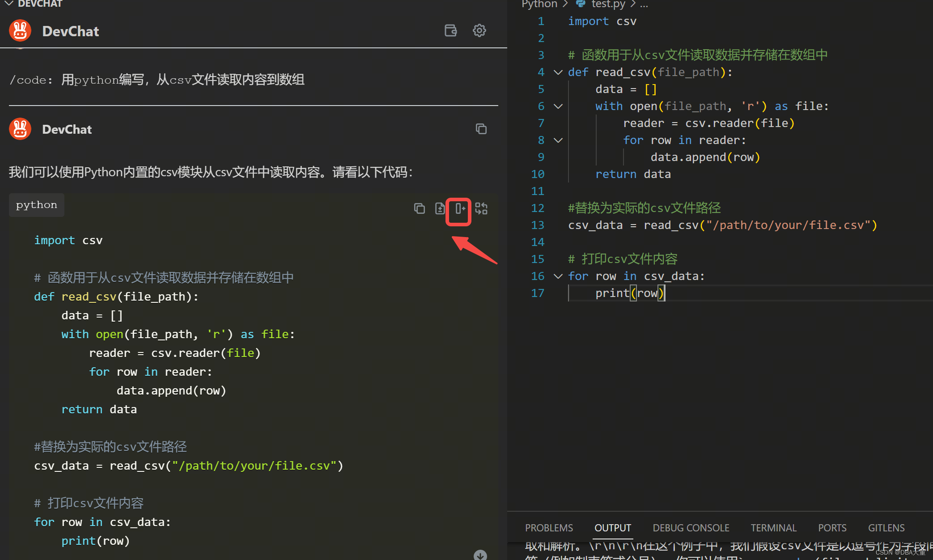Open DevChat settings gear

click(x=479, y=30)
